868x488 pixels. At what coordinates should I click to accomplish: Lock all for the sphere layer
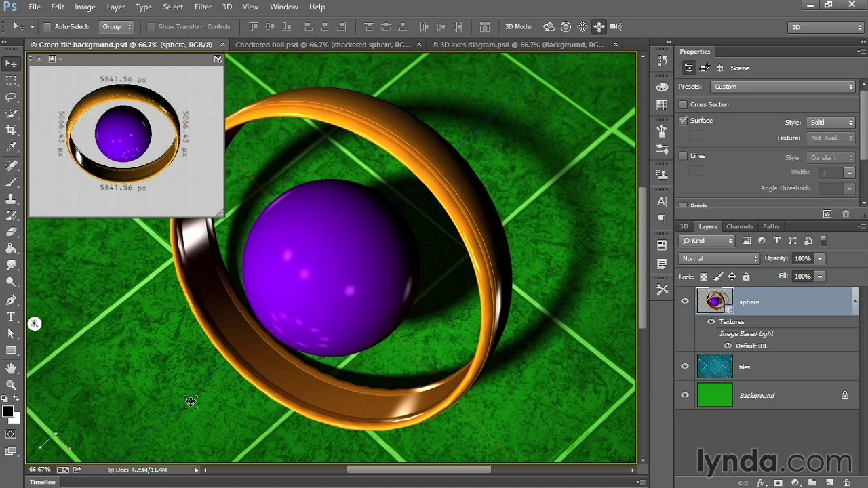click(x=746, y=277)
